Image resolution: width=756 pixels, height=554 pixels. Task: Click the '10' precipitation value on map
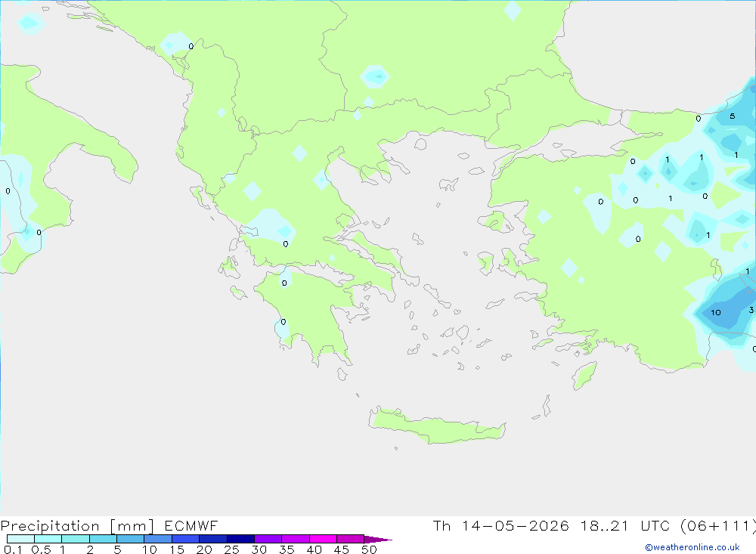tap(715, 312)
